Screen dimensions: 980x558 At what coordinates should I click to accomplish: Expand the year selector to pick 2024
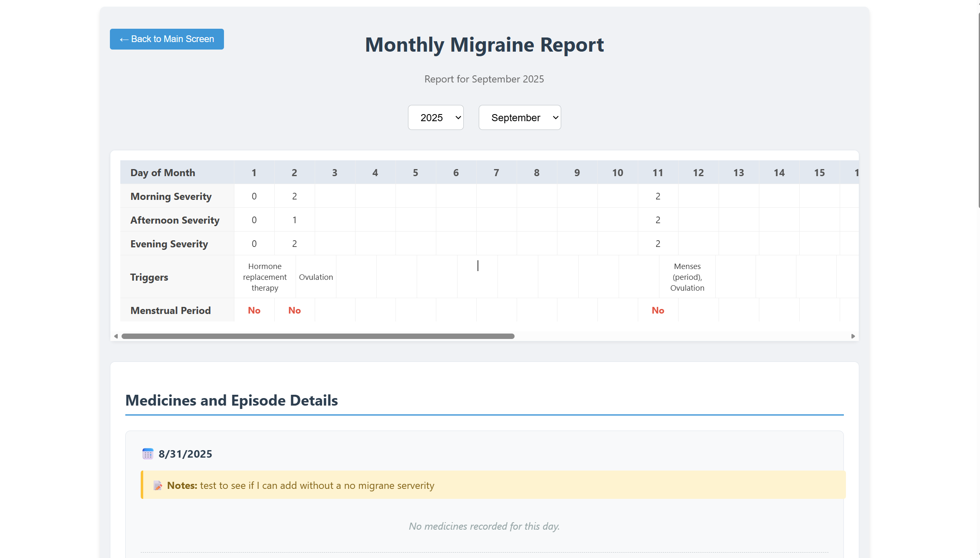pyautogui.click(x=435, y=117)
